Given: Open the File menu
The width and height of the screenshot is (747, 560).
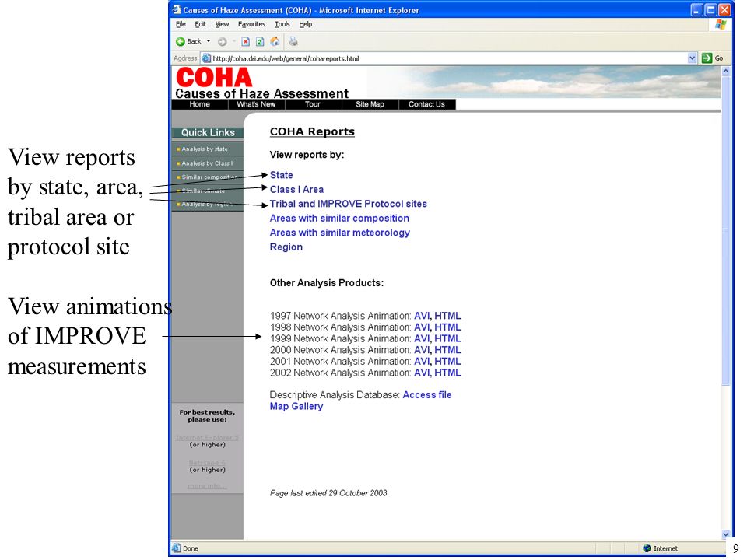Looking at the screenshot, I should 181,24.
